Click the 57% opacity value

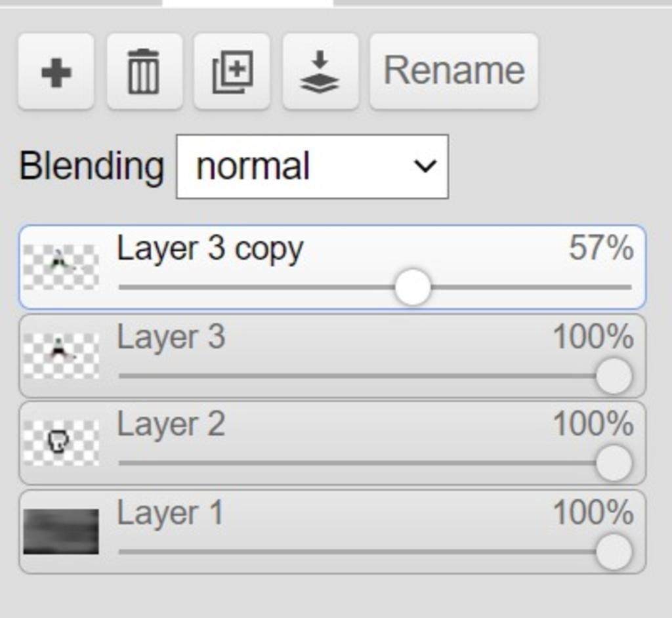[x=601, y=248]
